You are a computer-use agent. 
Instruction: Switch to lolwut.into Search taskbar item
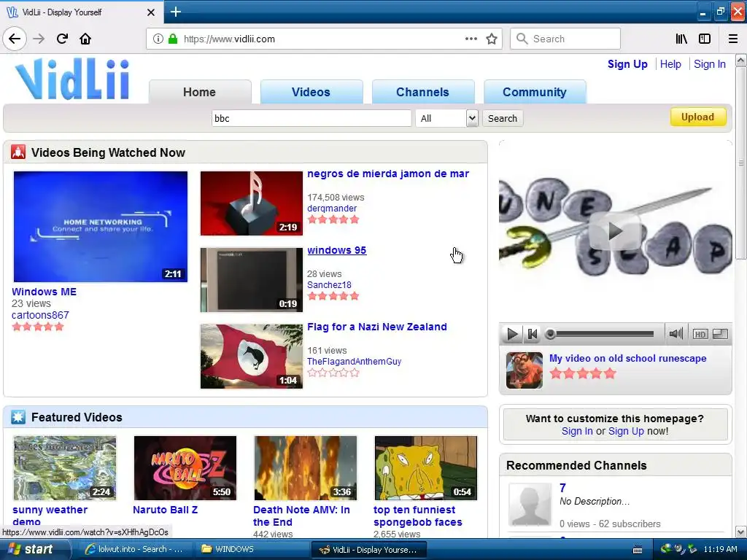[x=134, y=549]
